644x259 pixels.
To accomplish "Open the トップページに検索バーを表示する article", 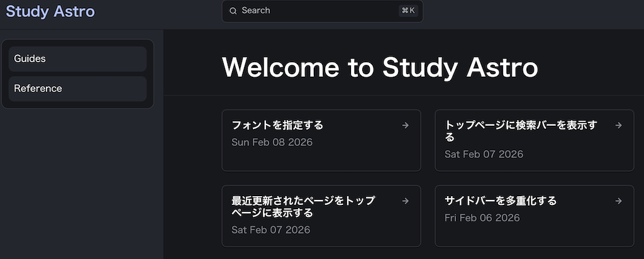I will [x=521, y=131].
